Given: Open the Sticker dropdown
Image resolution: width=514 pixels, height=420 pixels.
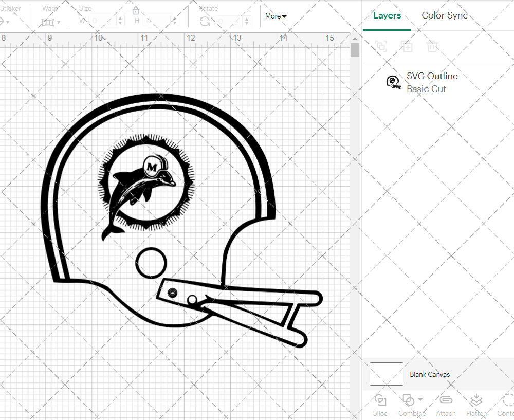Looking at the screenshot, I should click(5, 22).
